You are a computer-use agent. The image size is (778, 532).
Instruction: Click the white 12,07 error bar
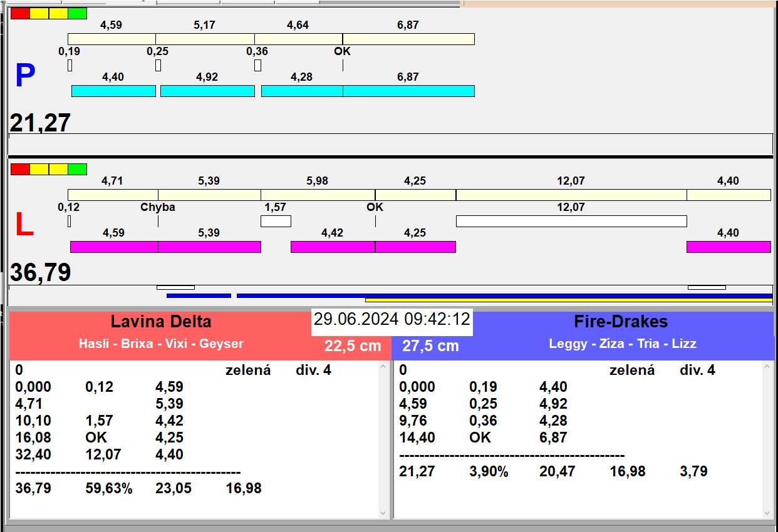(x=571, y=221)
